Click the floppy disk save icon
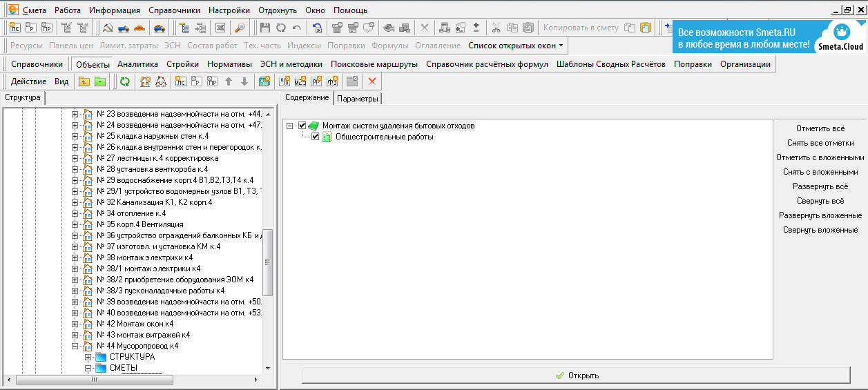The image size is (868, 390). point(264,28)
